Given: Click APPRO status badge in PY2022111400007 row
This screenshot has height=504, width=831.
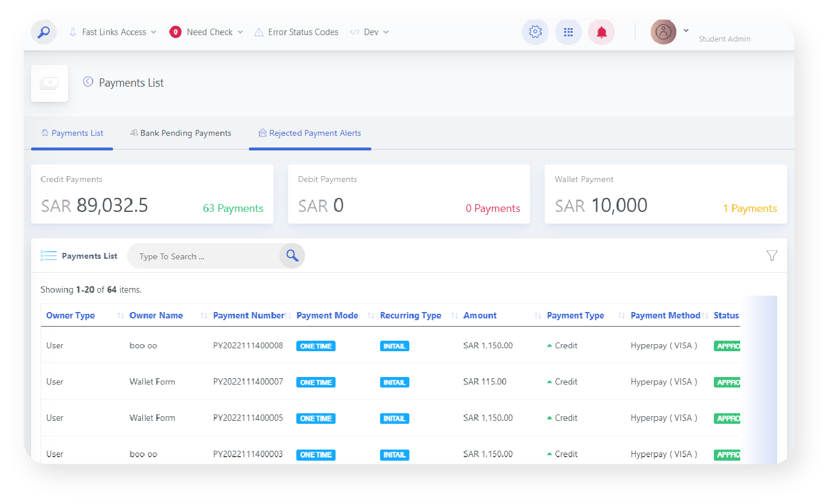Looking at the screenshot, I should (x=727, y=382).
